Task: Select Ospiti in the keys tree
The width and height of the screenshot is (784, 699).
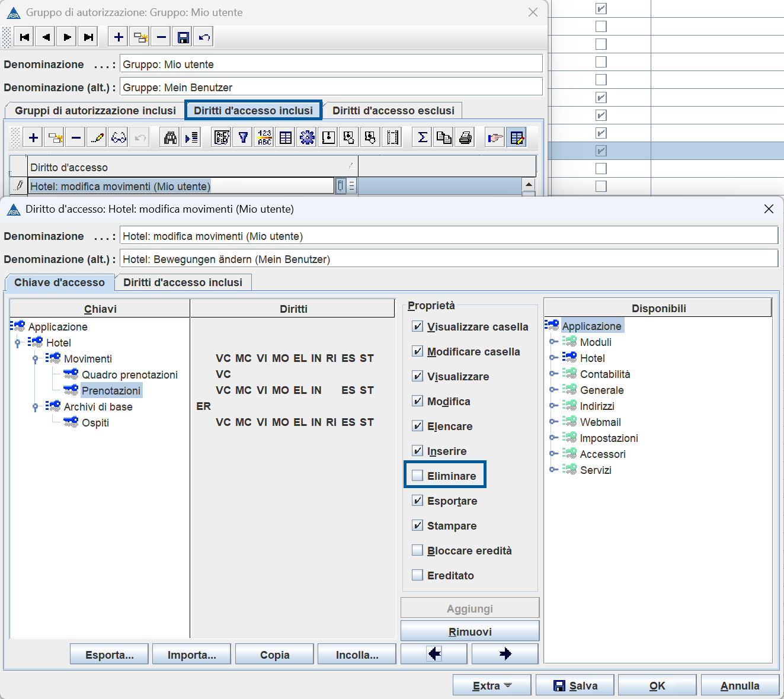Action: coord(95,423)
